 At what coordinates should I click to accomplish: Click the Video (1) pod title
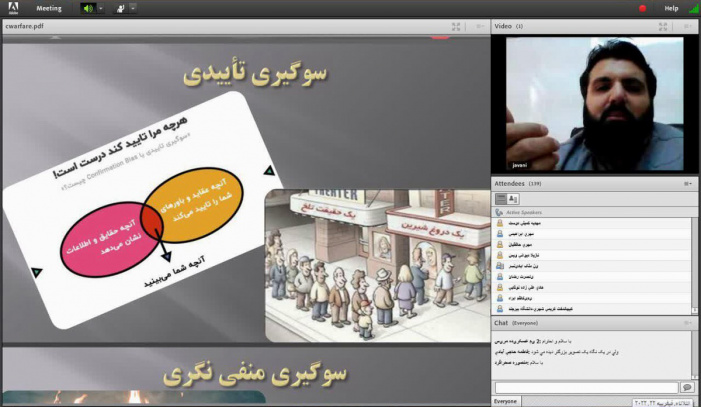[x=509, y=26]
